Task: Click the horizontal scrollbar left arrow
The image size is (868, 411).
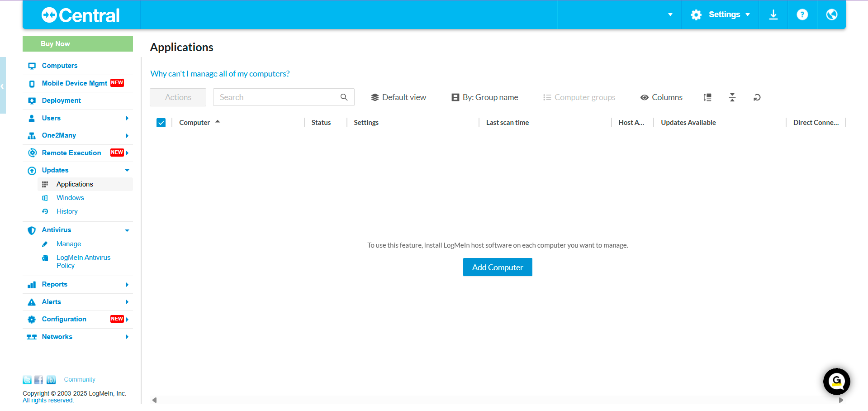Action: (154, 400)
